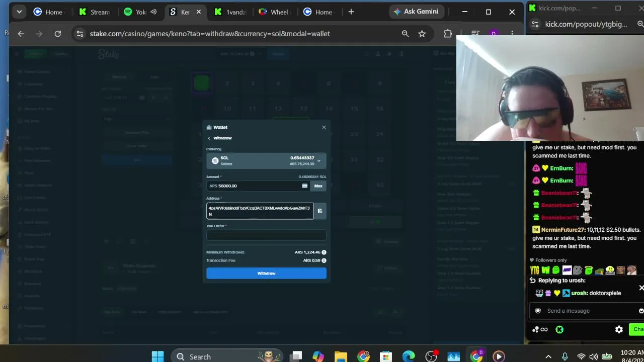Image resolution: width=644 pixels, height=362 pixels.
Task: Select the green W emote
Action: [546, 270]
